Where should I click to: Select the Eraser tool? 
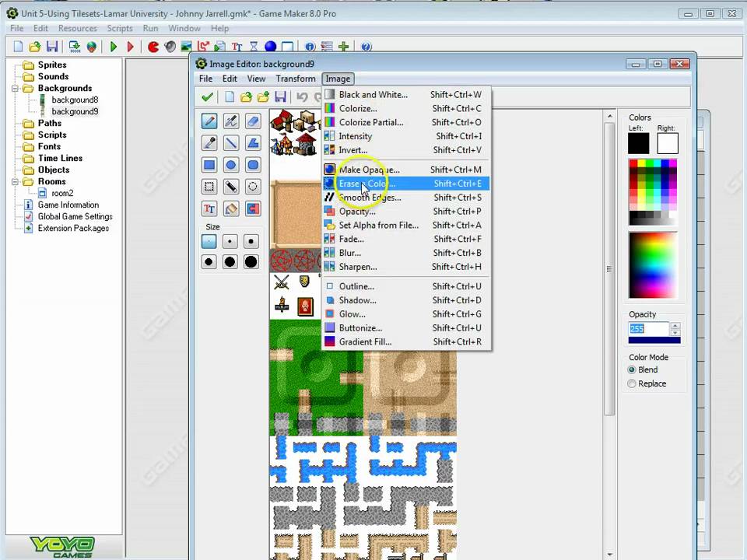coord(253,121)
